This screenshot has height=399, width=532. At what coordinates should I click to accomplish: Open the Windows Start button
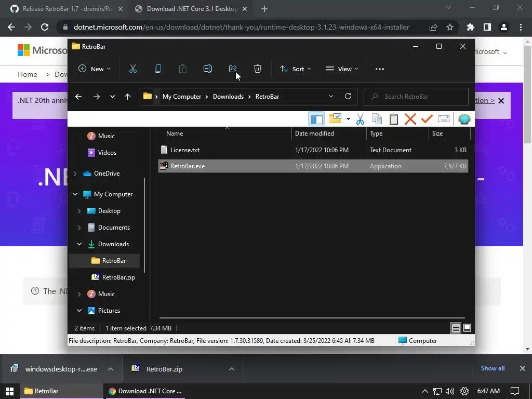[x=9, y=391]
